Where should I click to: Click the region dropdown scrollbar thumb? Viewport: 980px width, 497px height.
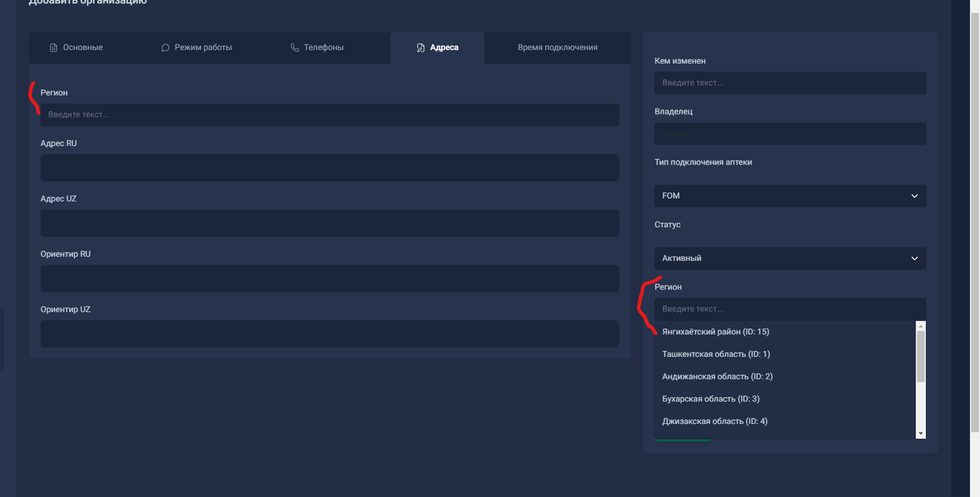921,356
